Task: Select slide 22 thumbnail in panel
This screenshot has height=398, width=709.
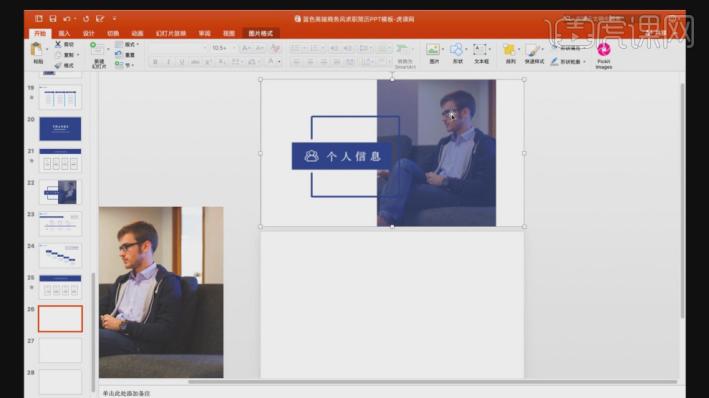Action: [x=60, y=192]
